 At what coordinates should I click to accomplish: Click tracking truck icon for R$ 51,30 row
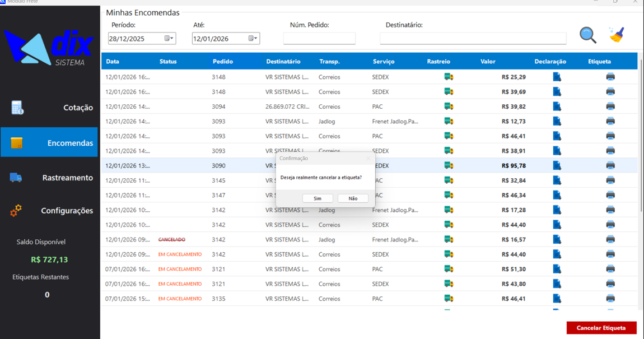coord(448,269)
